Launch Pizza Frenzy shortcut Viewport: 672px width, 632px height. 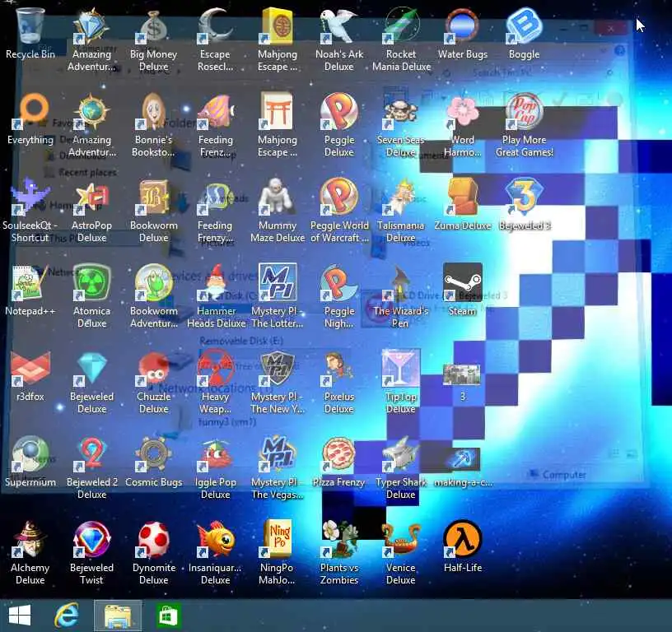[x=338, y=454]
